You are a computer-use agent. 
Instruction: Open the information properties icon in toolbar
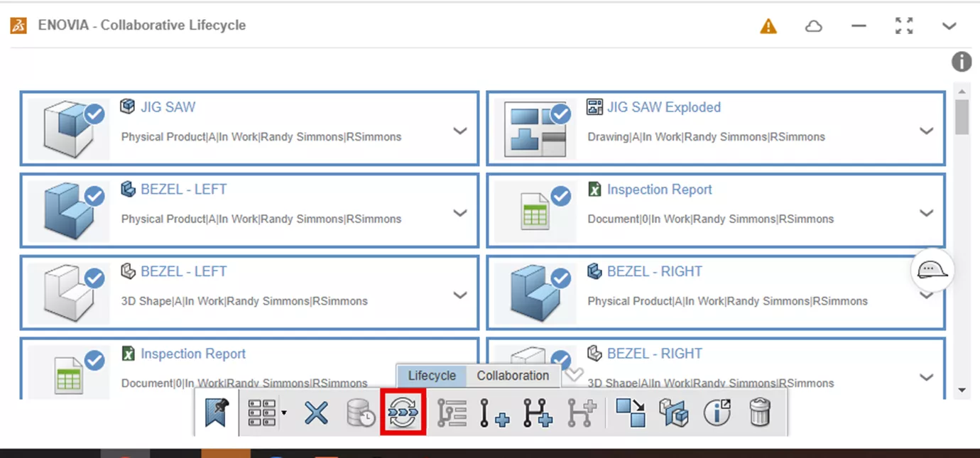[x=717, y=412]
